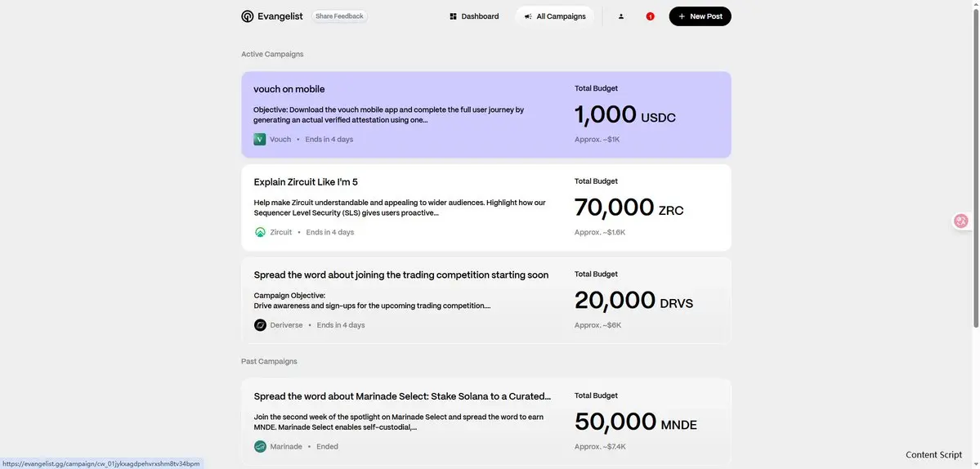Viewport: 980px width, 469px height.
Task: Click the Evangelist brand name
Action: [x=280, y=16]
